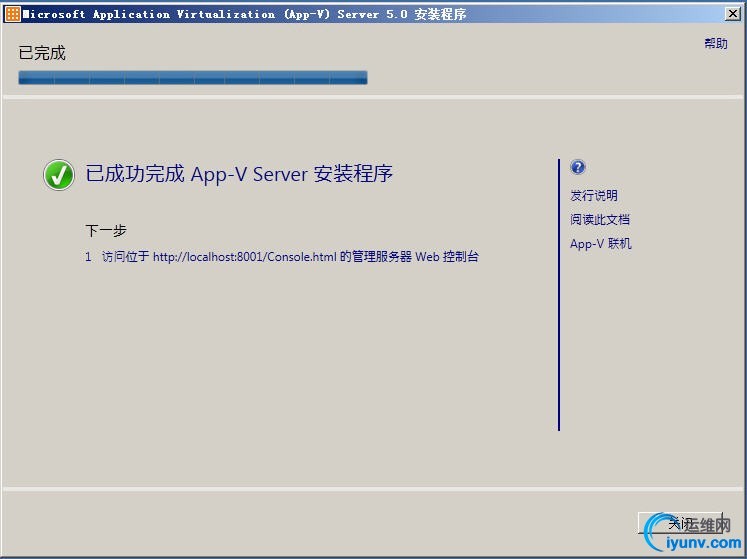Click the 已完成 status heading
Screen dimensions: 747x559
pyautogui.click(x=42, y=53)
